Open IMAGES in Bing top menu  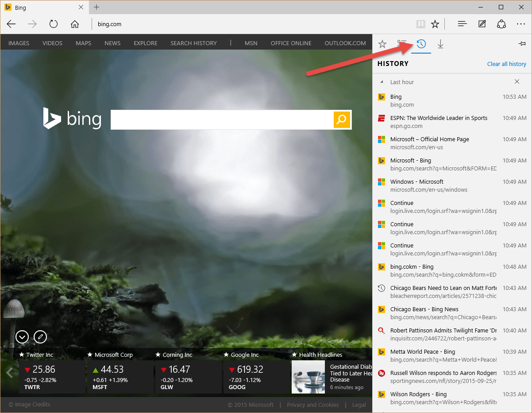tap(19, 43)
